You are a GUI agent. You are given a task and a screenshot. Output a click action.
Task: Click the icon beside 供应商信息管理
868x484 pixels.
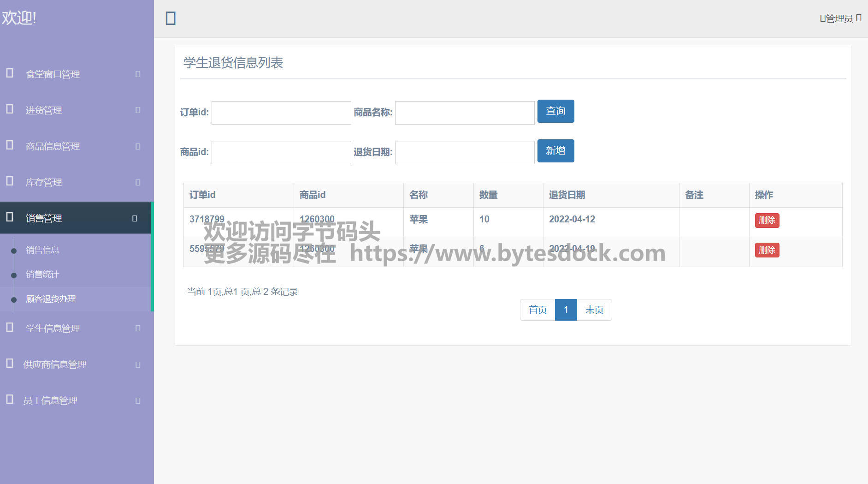[10, 364]
